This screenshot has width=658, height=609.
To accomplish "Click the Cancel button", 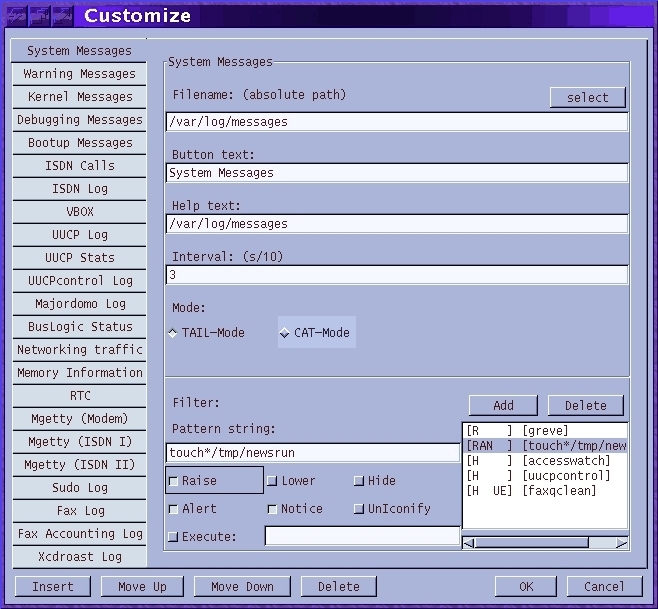I will (x=604, y=586).
